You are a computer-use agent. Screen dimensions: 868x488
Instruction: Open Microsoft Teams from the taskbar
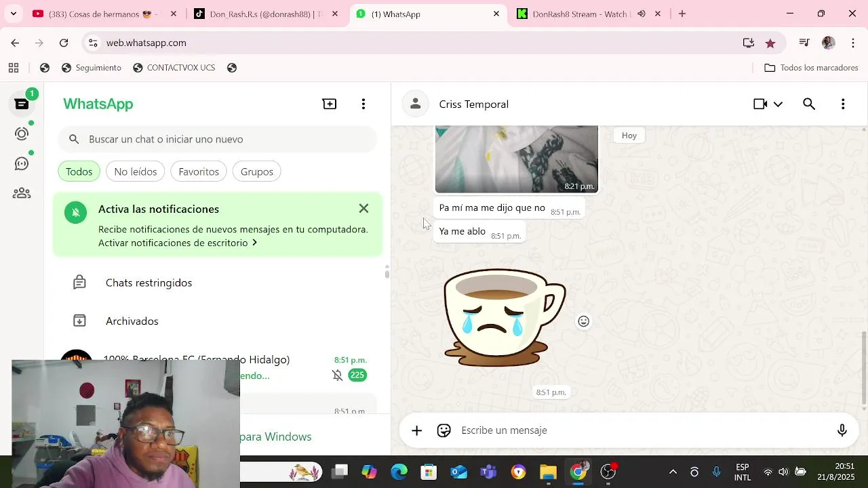point(488,472)
